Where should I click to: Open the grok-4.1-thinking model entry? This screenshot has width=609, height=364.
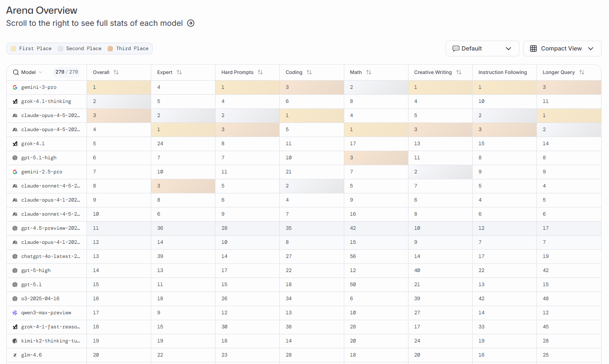point(46,101)
